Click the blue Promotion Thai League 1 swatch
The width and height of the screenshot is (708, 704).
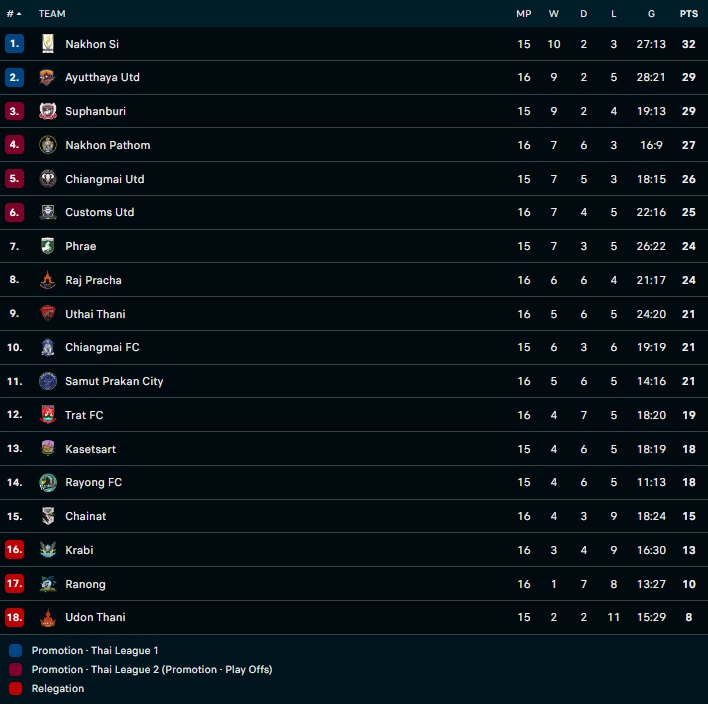pos(15,650)
